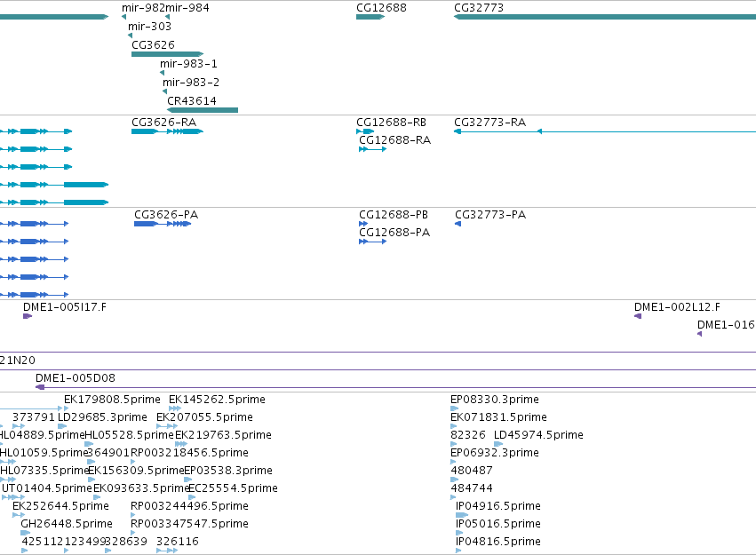The height and width of the screenshot is (555, 756).
Task: Select the GH26448.5prime EST glyph
Action: pyautogui.click(x=26, y=533)
